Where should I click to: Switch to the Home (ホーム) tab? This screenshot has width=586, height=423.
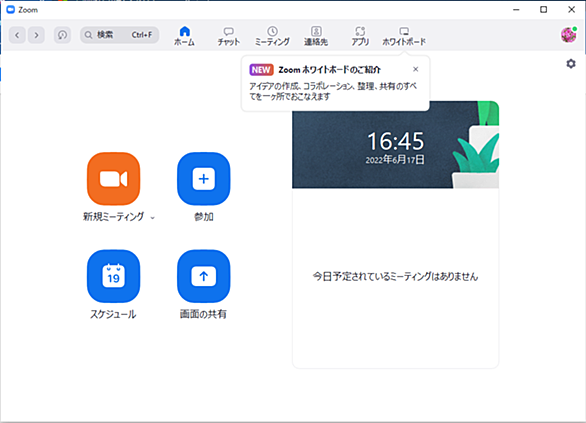tap(185, 36)
